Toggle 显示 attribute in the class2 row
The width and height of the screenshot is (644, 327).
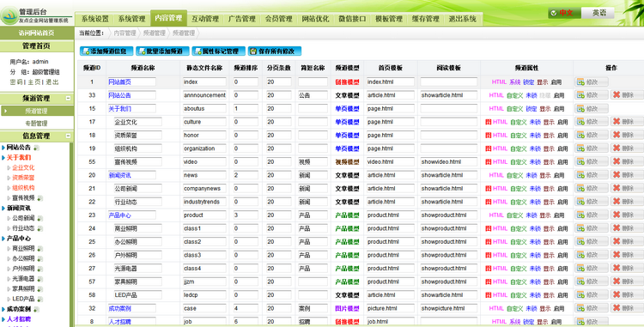[550, 242]
